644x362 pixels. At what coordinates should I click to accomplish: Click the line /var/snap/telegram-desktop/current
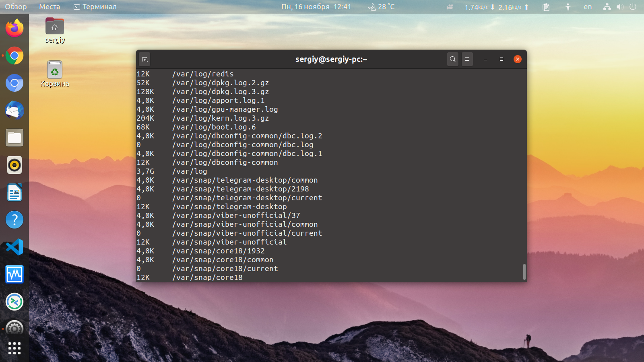pyautogui.click(x=247, y=198)
